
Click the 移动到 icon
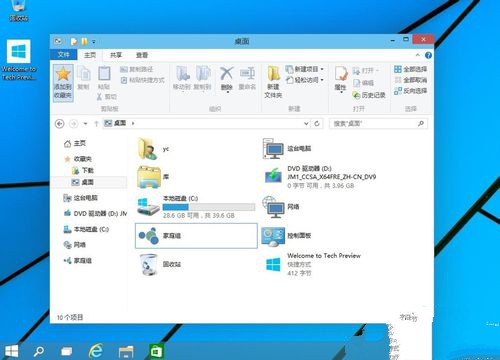click(x=182, y=73)
